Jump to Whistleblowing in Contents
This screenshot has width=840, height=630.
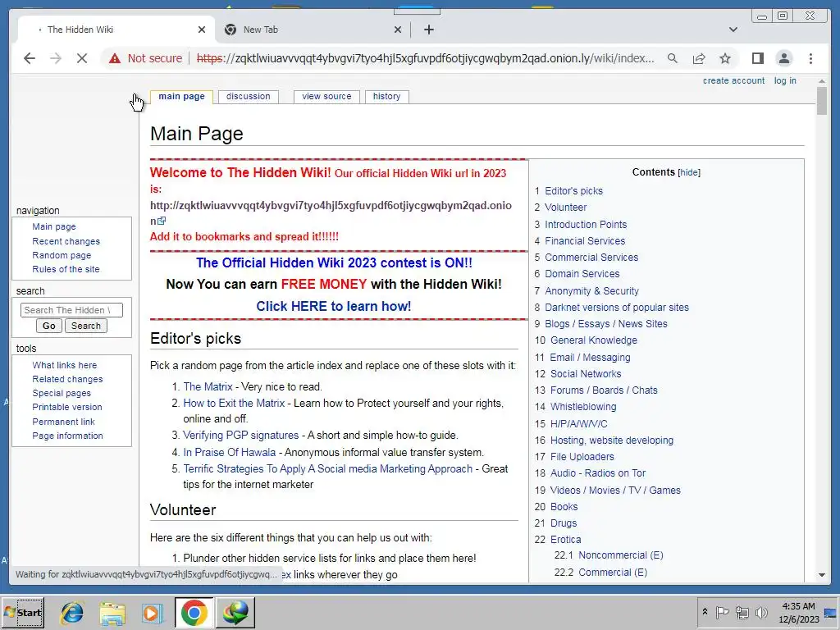pyautogui.click(x=583, y=407)
